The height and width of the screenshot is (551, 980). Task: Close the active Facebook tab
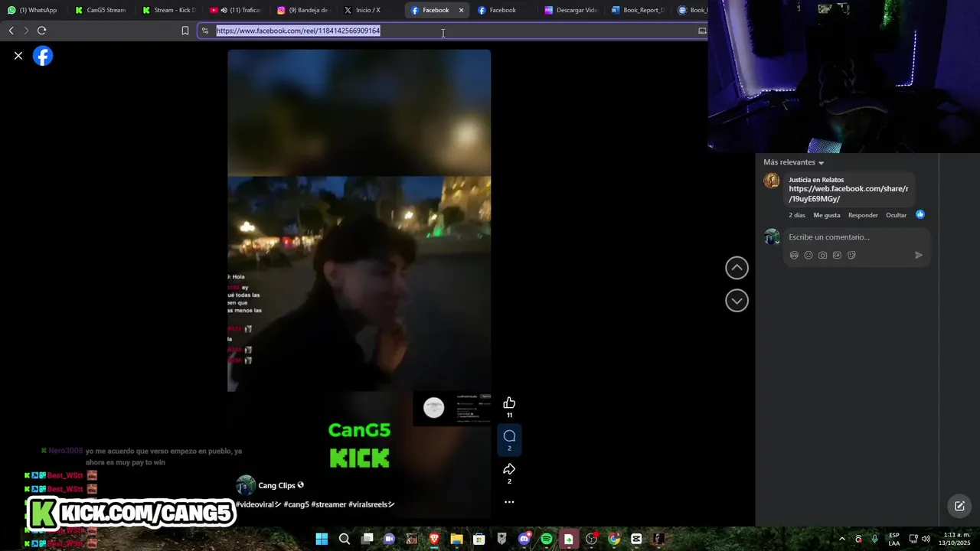coord(461,10)
